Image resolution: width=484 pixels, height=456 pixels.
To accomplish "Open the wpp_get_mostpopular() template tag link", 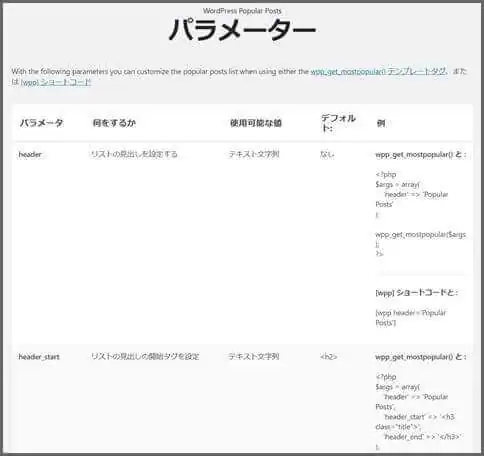I will pos(378,71).
